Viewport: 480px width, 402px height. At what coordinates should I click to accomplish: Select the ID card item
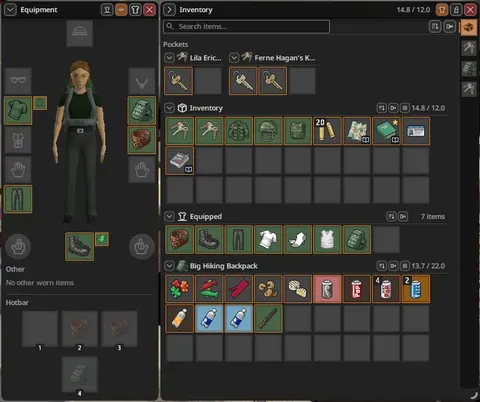(x=416, y=131)
